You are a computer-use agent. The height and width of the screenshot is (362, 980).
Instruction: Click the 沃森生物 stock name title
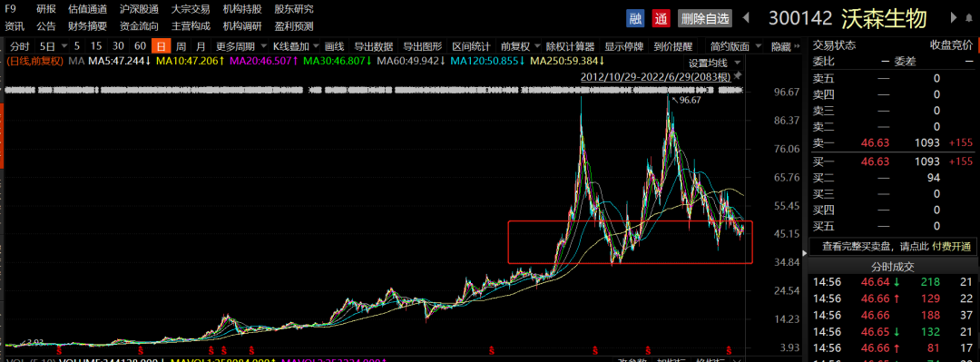click(x=884, y=18)
